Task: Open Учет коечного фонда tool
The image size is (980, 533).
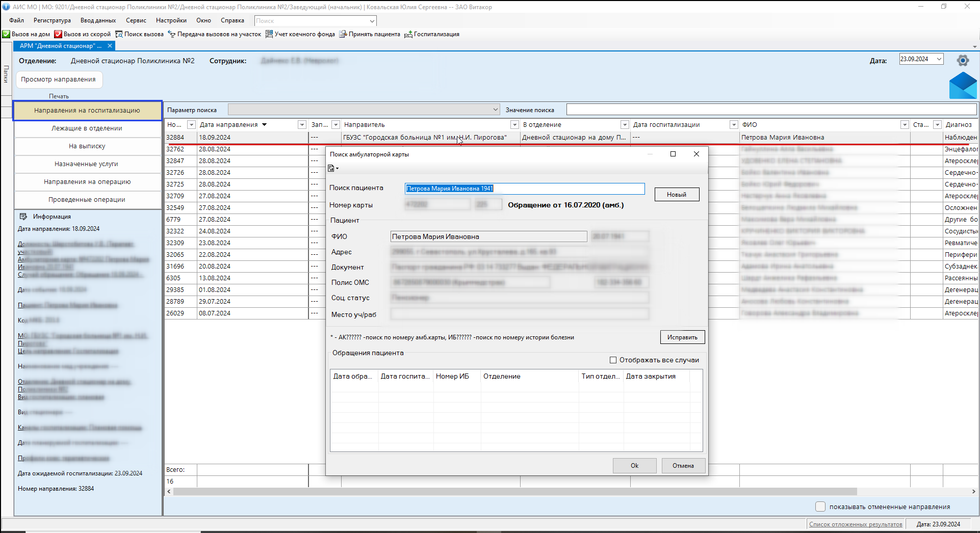Action: coord(269,34)
